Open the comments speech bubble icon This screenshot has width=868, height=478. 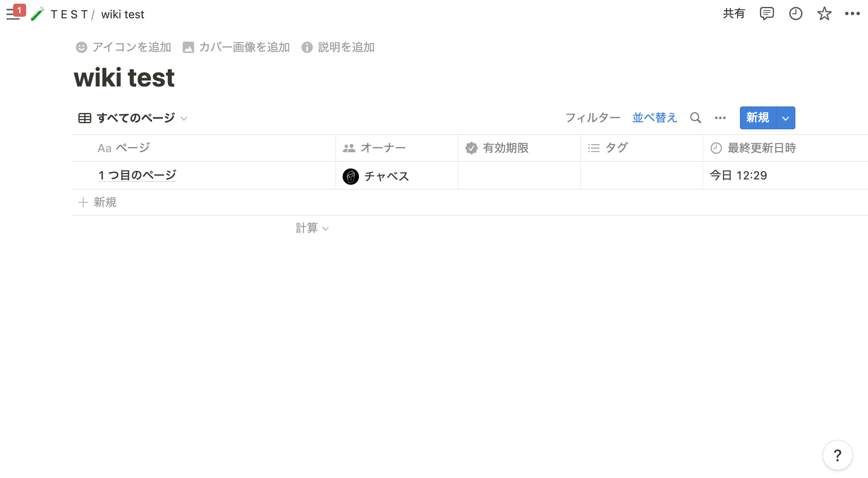pos(767,14)
